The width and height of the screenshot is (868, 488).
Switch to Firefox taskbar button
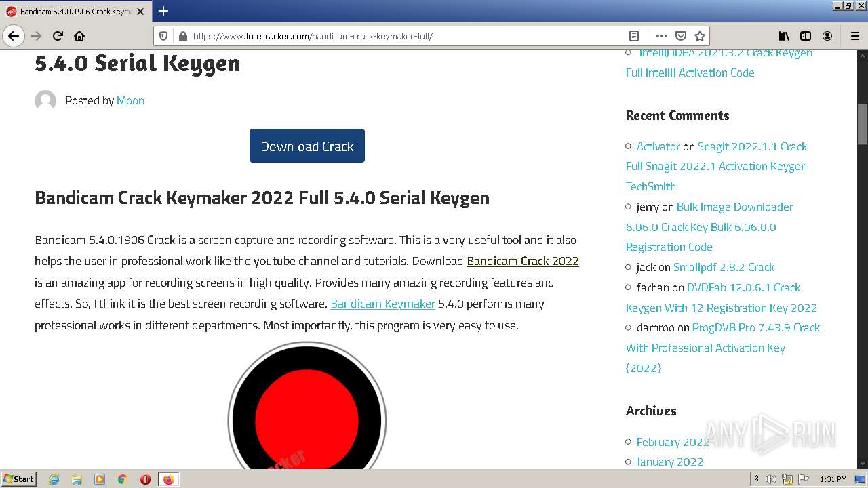pos(168,479)
